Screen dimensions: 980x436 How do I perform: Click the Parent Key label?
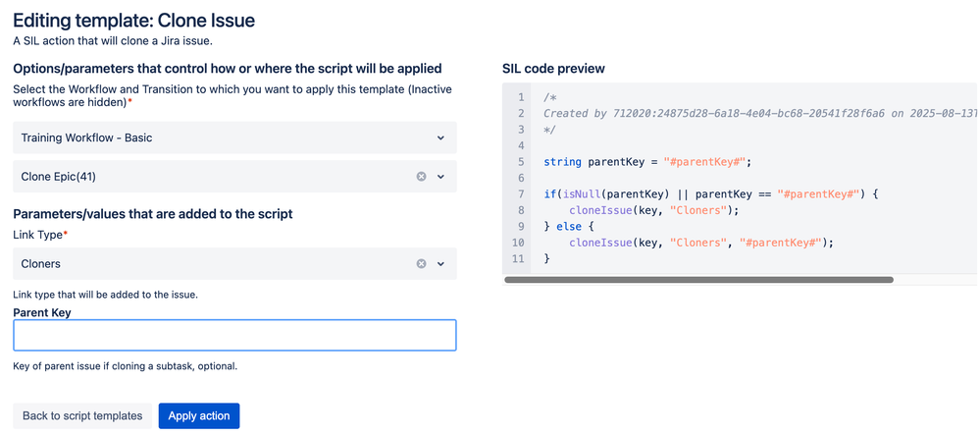[x=42, y=312]
